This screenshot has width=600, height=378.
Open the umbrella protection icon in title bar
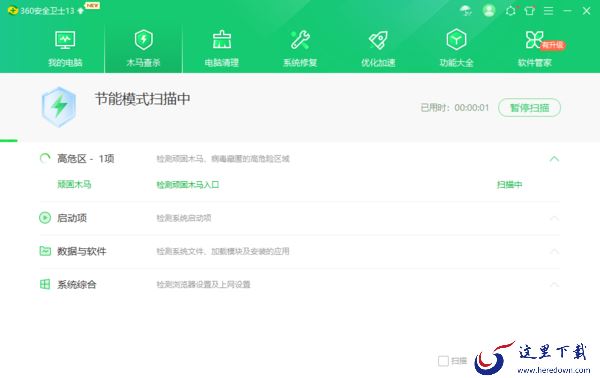[466, 10]
